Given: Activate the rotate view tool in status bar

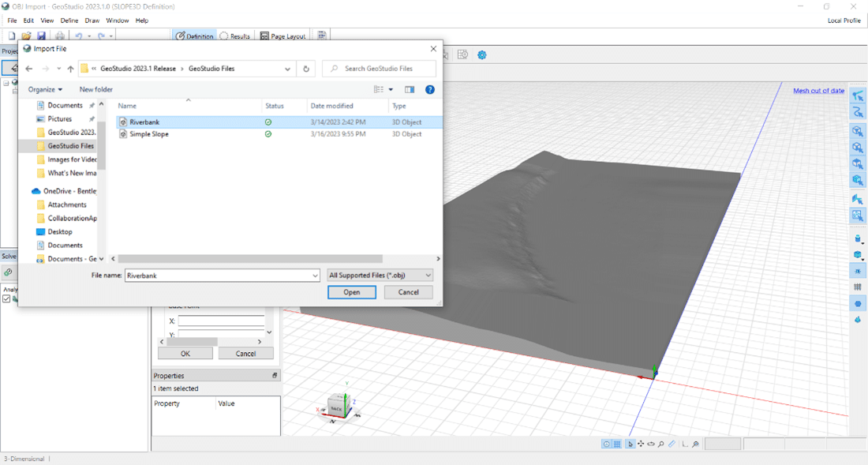Looking at the screenshot, I should click(x=651, y=444).
